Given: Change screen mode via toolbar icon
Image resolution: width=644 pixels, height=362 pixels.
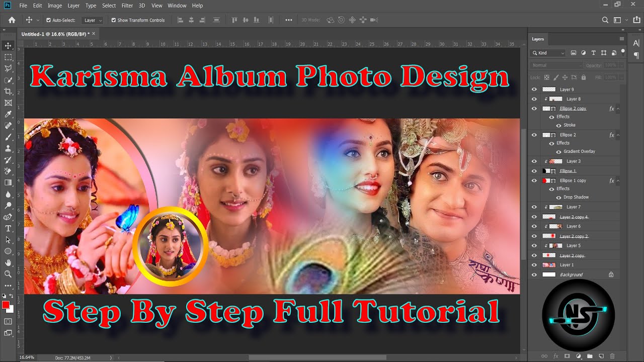Looking at the screenshot, I should (x=8, y=333).
